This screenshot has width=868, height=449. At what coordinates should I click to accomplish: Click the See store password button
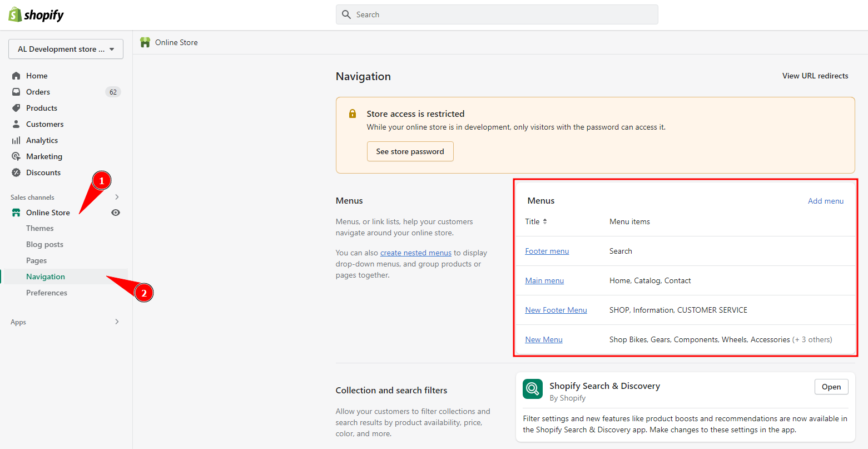[x=410, y=151]
